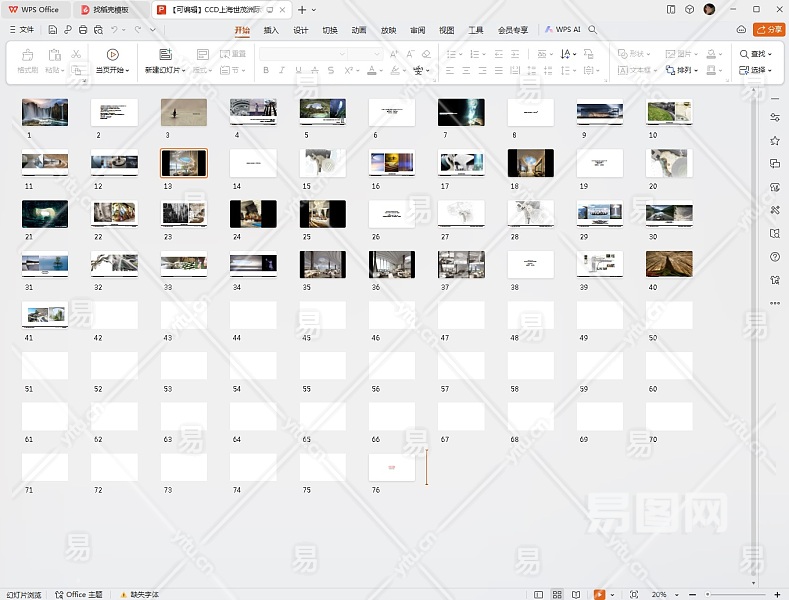Click the search magnifier next to WPS AI

coord(593,30)
